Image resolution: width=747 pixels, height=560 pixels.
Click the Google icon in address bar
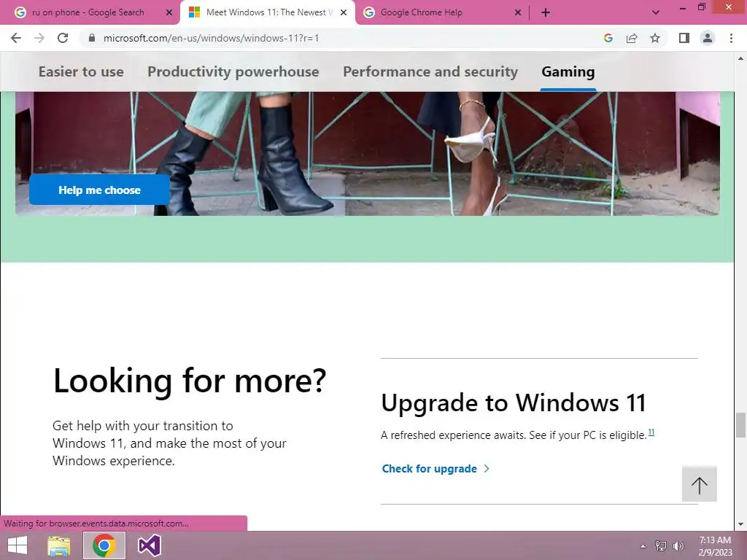tap(608, 38)
